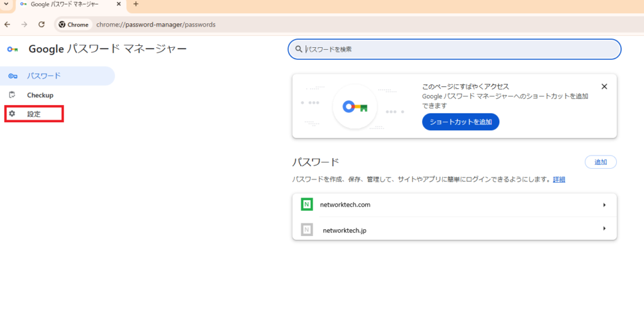Open the 設定 sidebar item
The image size is (644, 333).
[34, 114]
